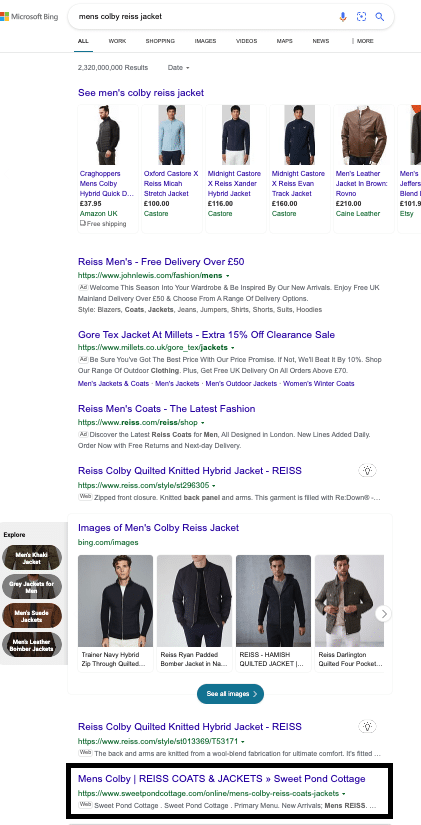Image resolution: width=421 pixels, height=825 pixels.
Task: Explore Men's Leather Bomber Jackets suggestion
Action: point(32,645)
